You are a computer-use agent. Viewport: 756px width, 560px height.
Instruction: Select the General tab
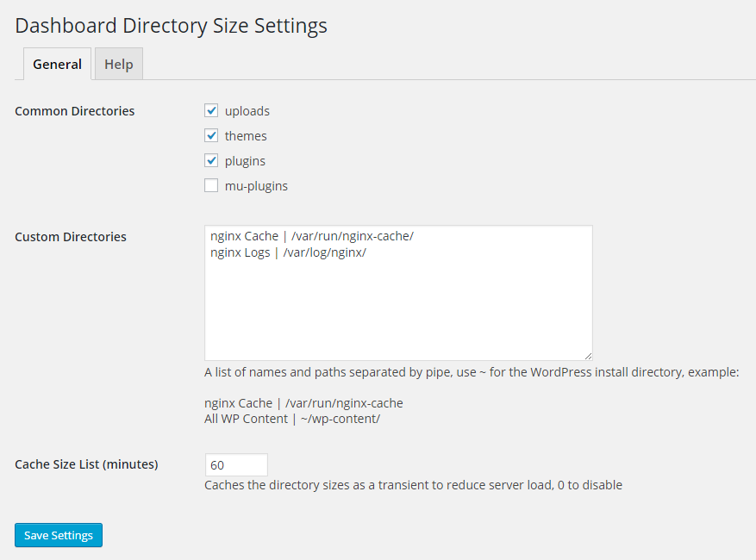coord(57,65)
